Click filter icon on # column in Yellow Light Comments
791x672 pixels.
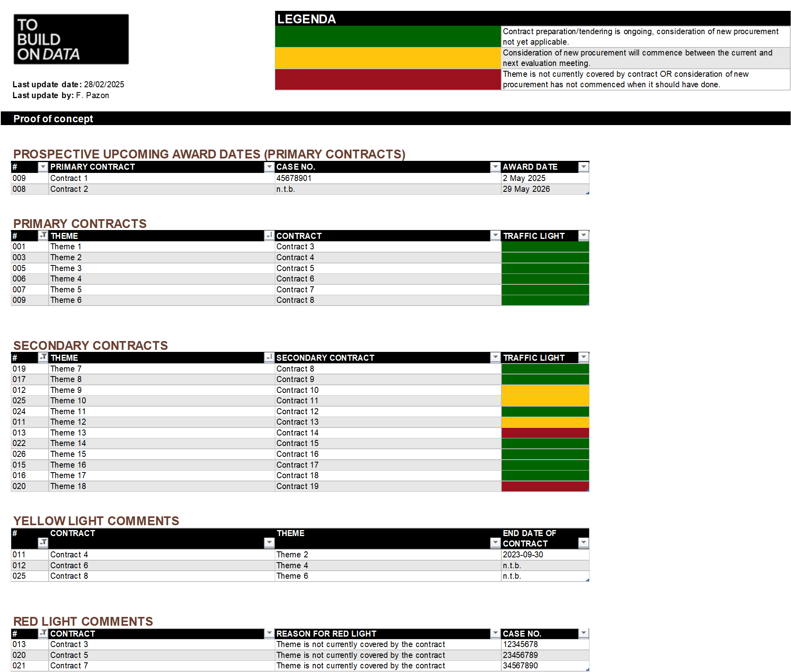pos(43,543)
